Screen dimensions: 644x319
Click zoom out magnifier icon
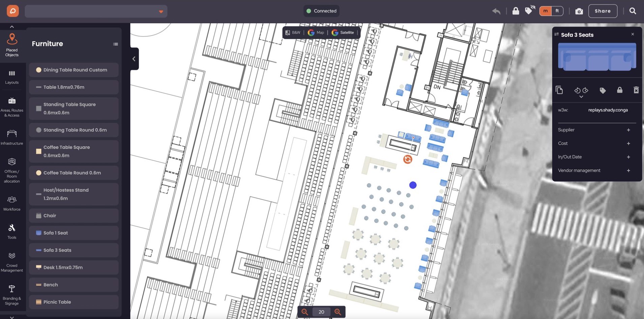click(305, 312)
